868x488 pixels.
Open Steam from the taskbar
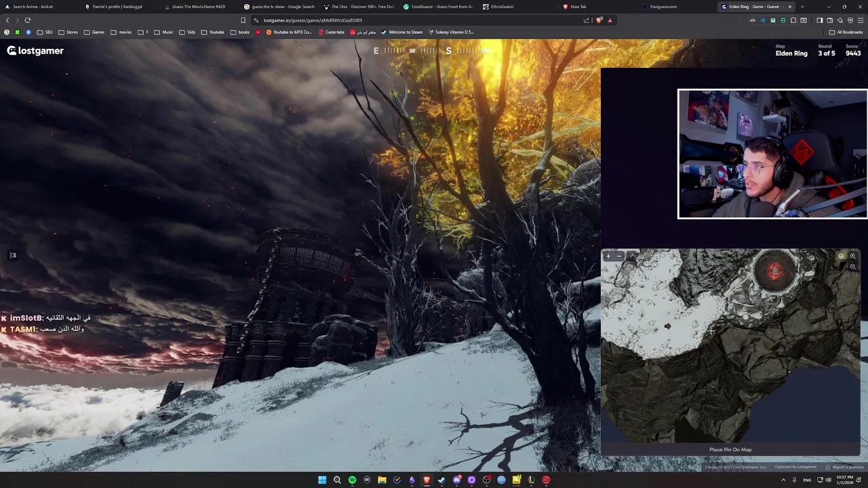(x=441, y=480)
